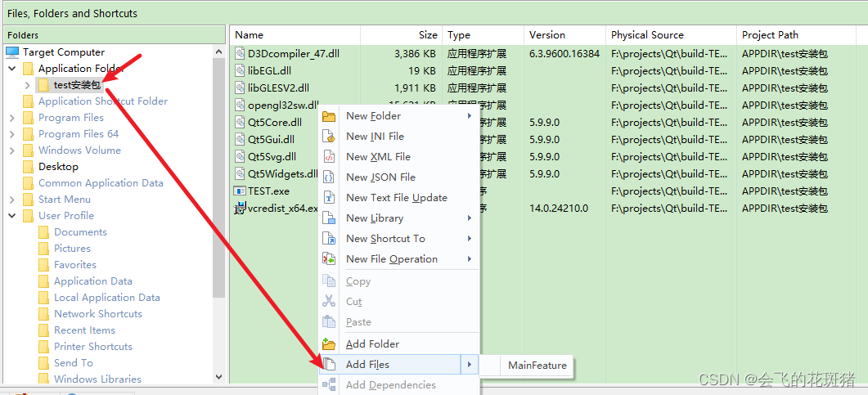Select Printer Shortcuts folder
The width and height of the screenshot is (868, 395).
[93, 346]
